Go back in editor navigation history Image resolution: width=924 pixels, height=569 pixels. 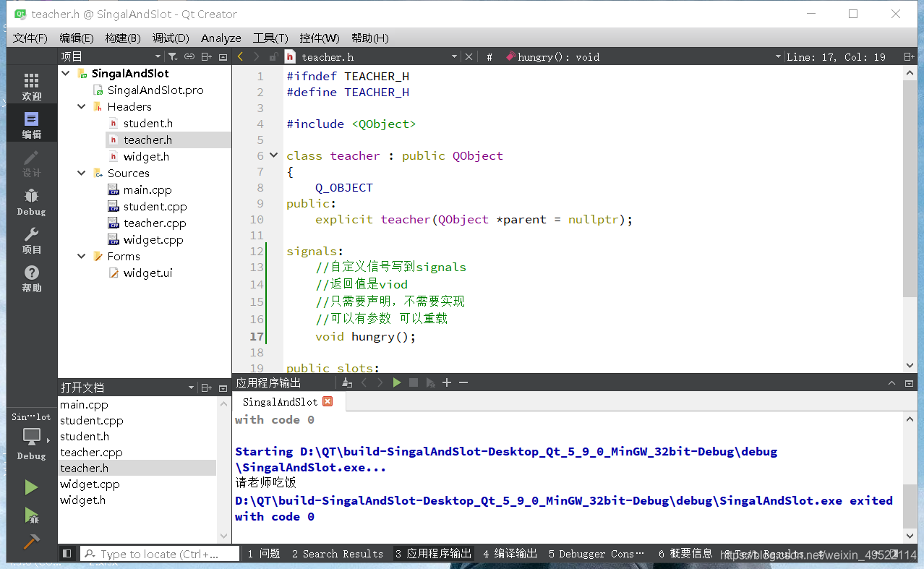[240, 56]
